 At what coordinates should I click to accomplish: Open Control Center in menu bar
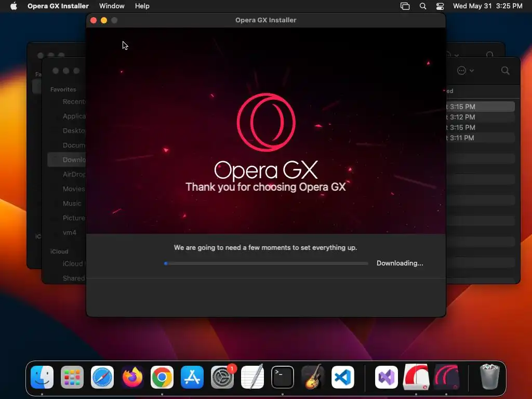[440, 6]
